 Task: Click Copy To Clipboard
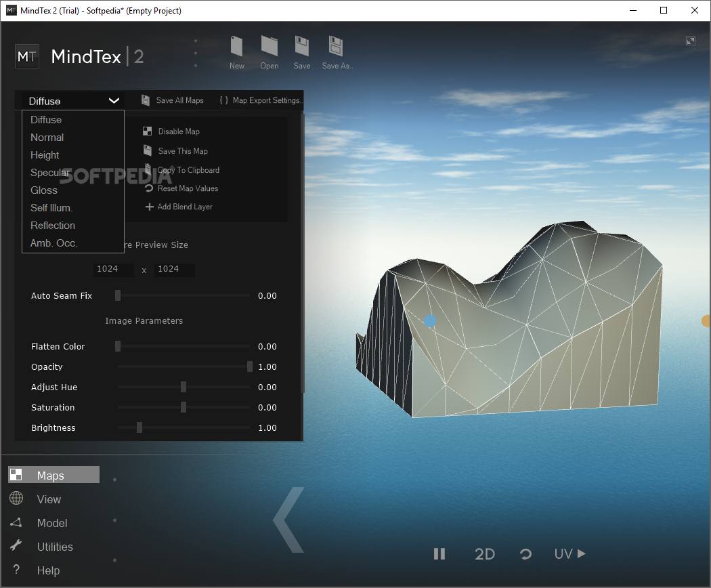[182, 170]
